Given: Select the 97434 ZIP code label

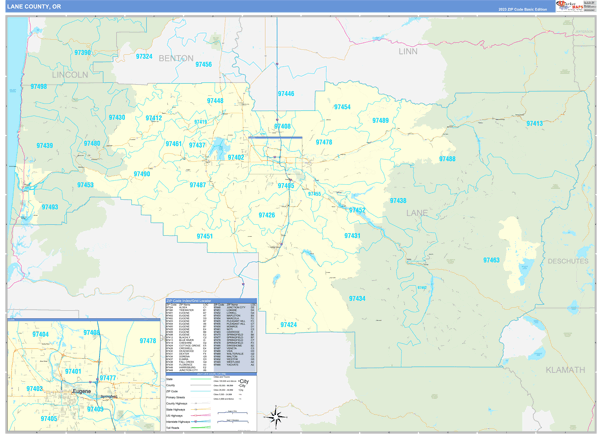Looking at the screenshot, I should [x=357, y=298].
